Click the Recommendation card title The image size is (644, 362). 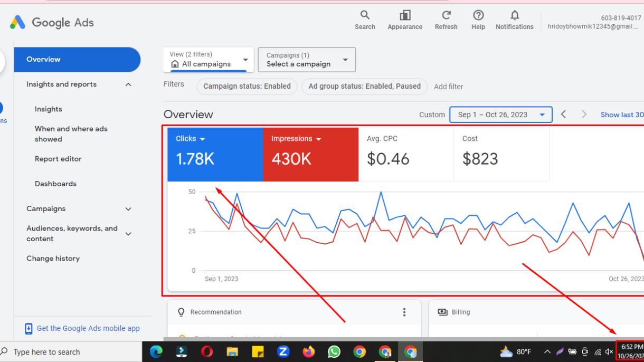[x=216, y=312]
